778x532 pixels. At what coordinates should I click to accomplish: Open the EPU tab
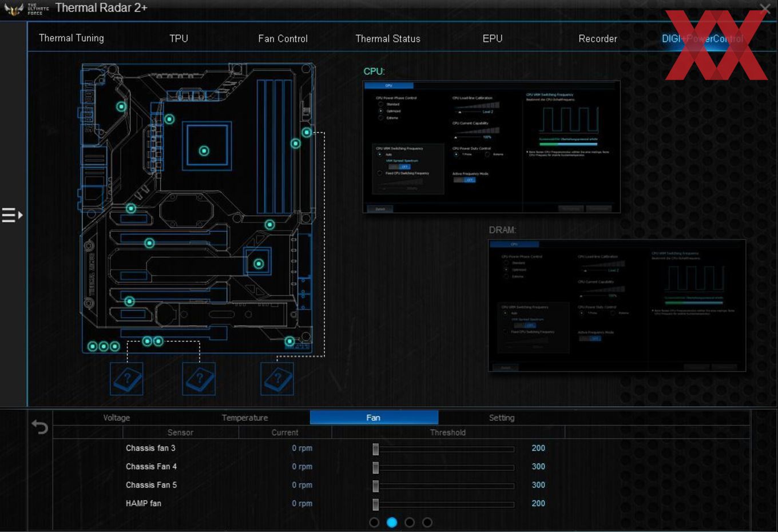point(493,38)
